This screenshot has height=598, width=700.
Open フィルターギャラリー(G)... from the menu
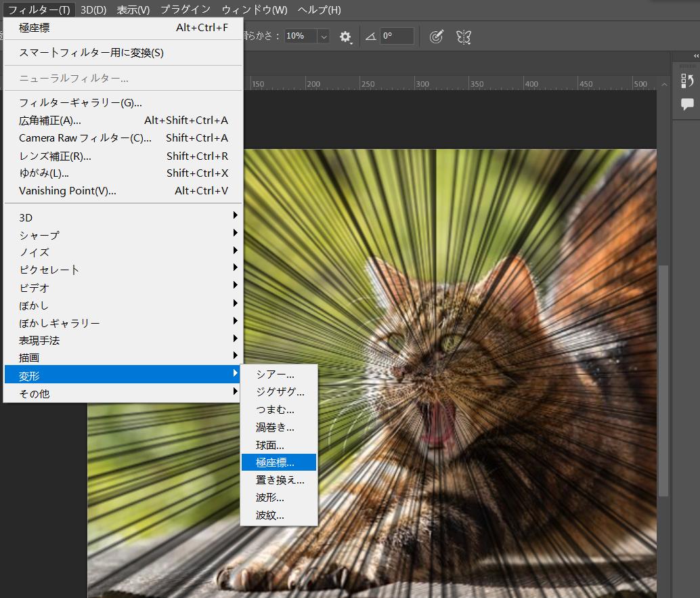pos(81,103)
